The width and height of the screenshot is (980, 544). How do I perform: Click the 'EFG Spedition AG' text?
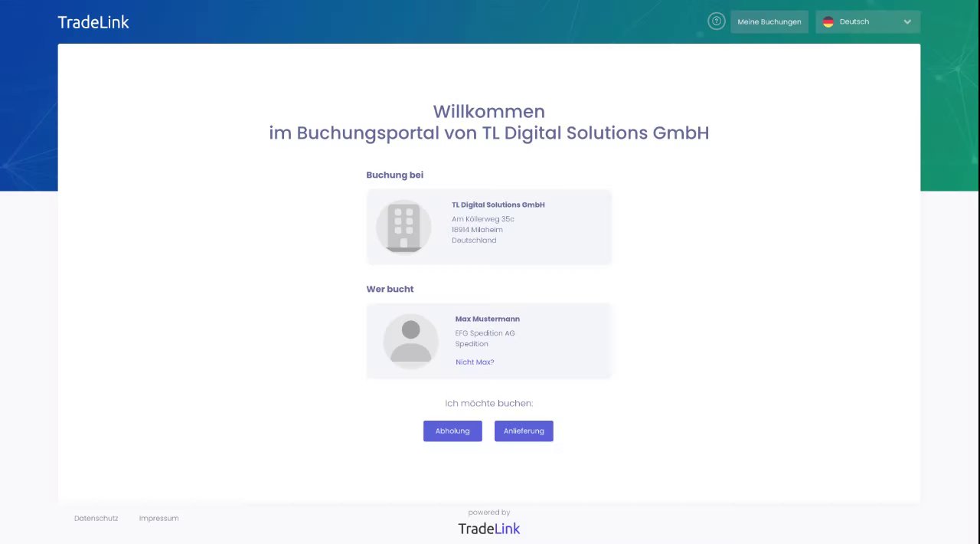[x=485, y=333]
